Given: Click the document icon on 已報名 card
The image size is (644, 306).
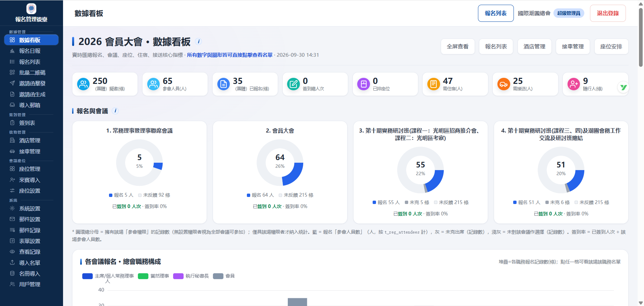Looking at the screenshot, I should tap(223, 84).
